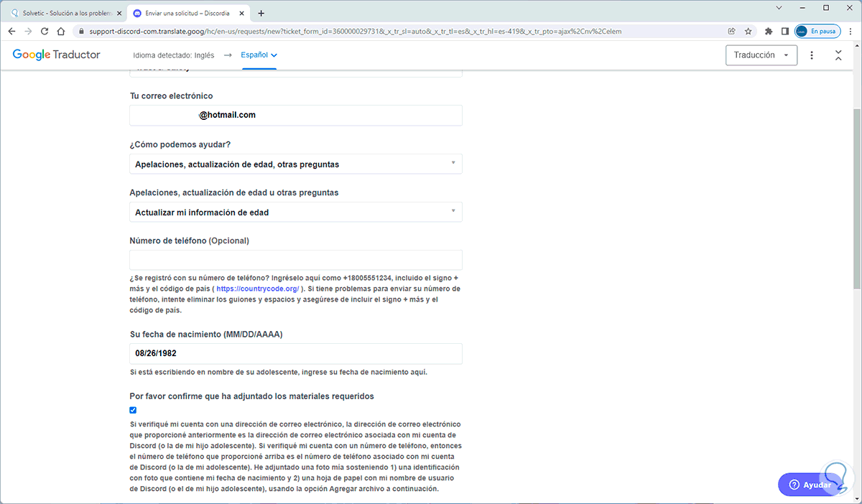The width and height of the screenshot is (862, 504).
Task: Click the Número de teléfono input field
Action: [x=296, y=260]
